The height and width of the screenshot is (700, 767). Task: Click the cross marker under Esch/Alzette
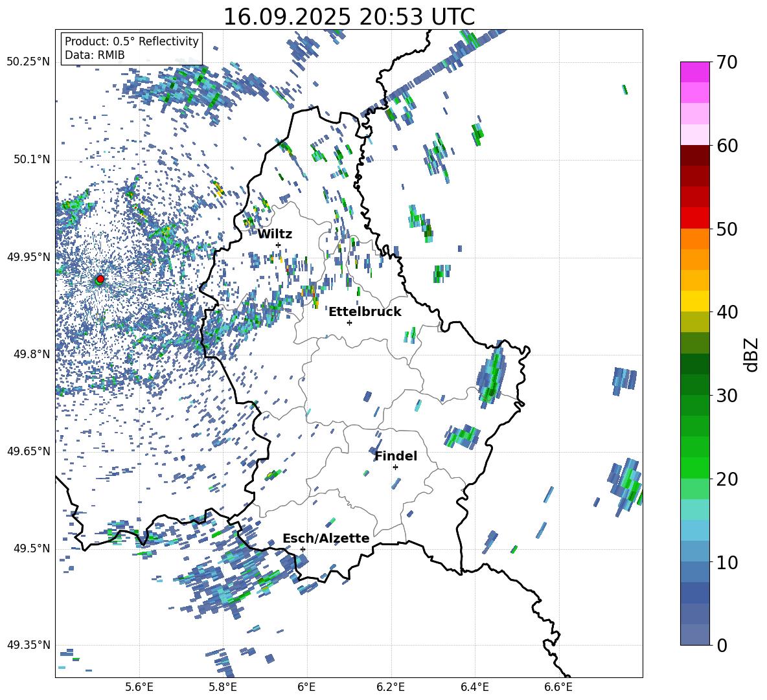[x=303, y=549]
